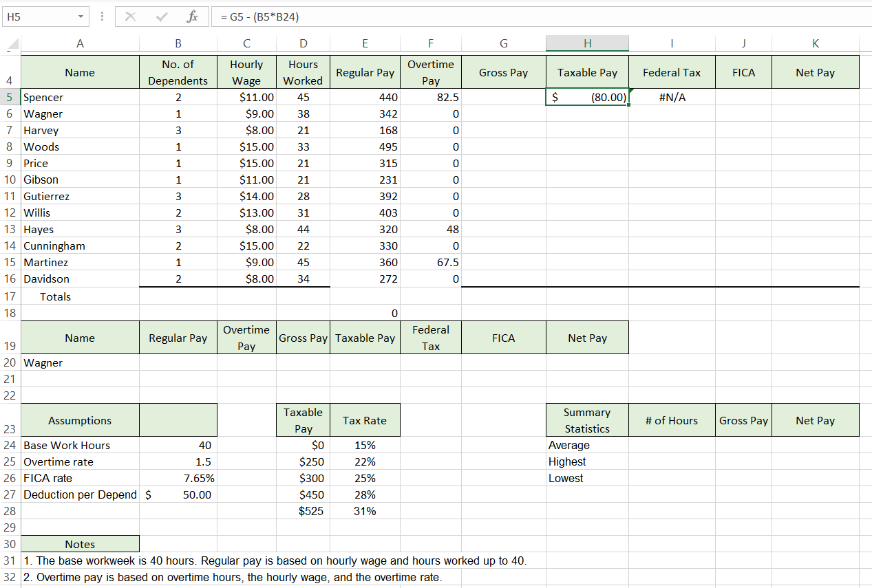Open the Name Box dropdown arrow
The height and width of the screenshot is (588, 872).
(79, 16)
